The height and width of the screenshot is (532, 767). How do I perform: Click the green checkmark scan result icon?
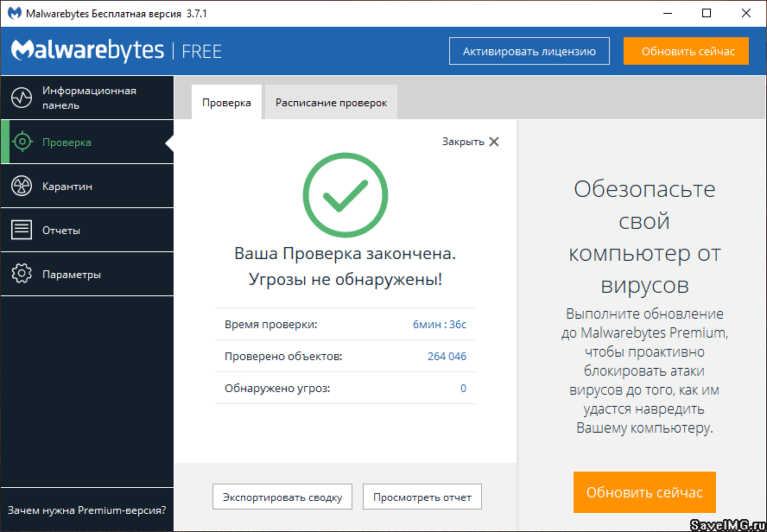(x=345, y=195)
